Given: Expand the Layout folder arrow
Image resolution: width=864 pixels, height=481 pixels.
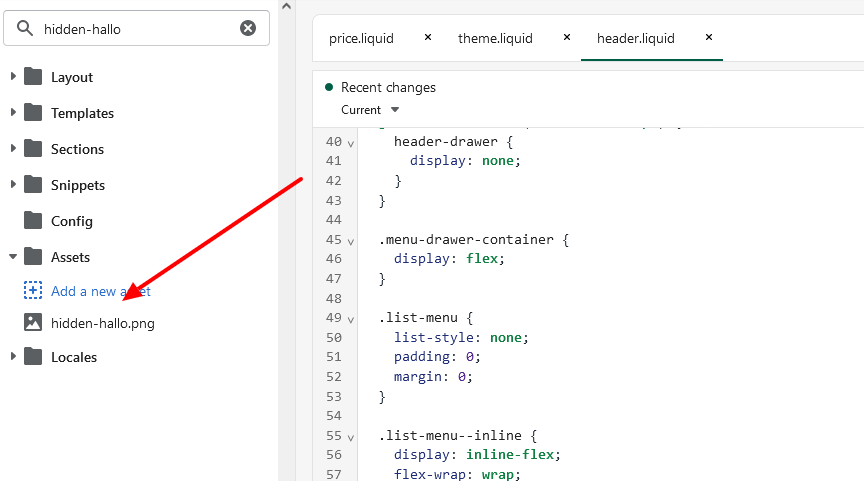Looking at the screenshot, I should point(13,76).
